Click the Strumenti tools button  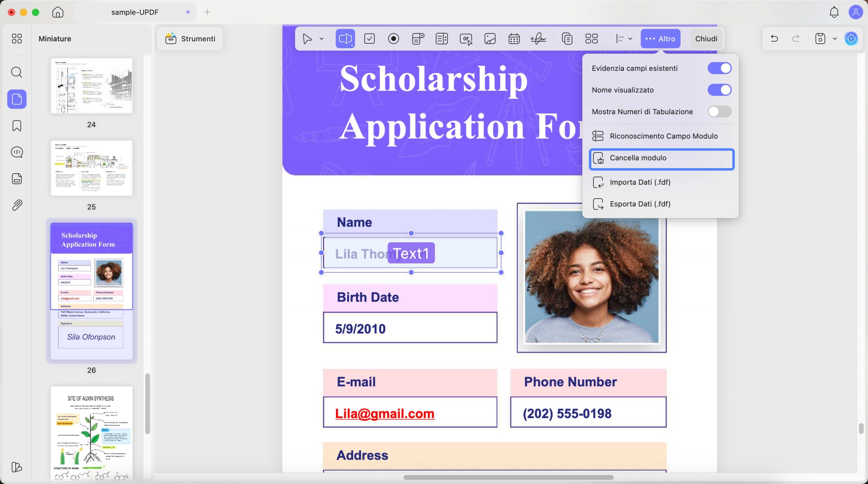coord(190,39)
